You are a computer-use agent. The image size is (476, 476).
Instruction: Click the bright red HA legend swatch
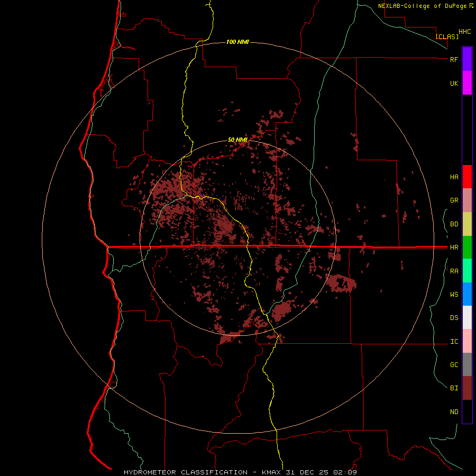coord(467,177)
